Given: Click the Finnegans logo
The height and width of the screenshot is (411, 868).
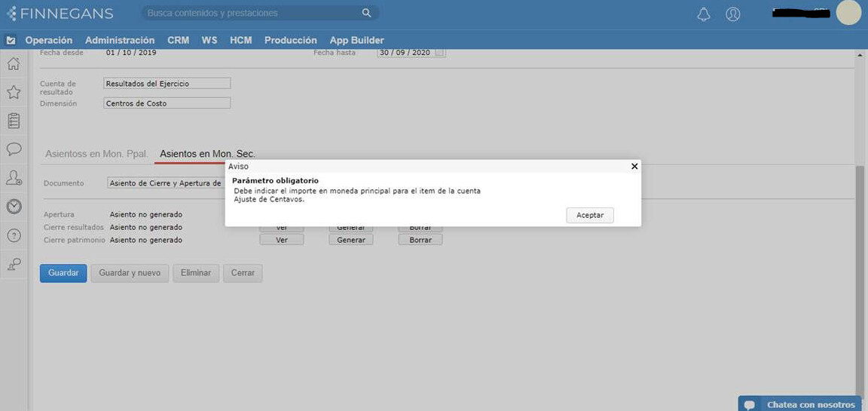Looking at the screenshot, I should point(60,14).
